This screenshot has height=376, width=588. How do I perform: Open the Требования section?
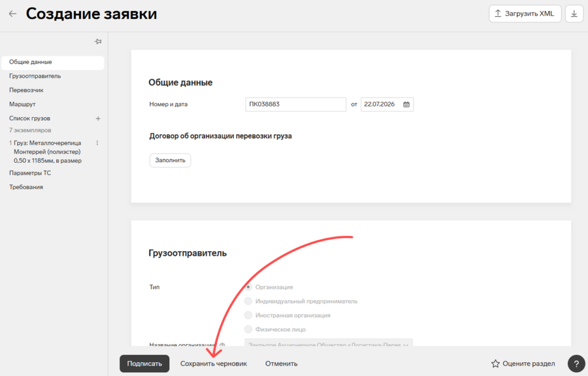(x=26, y=187)
